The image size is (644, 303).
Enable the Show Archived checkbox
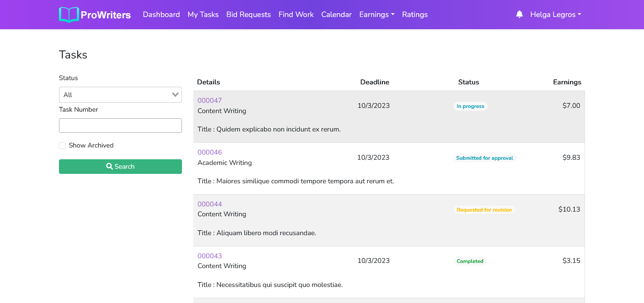tap(62, 146)
